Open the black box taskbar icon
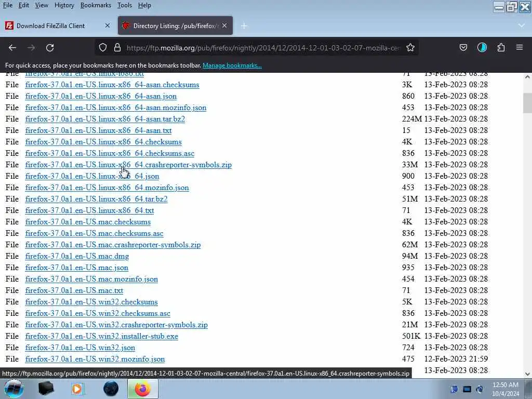The height and width of the screenshot is (399, 532). (x=46, y=389)
